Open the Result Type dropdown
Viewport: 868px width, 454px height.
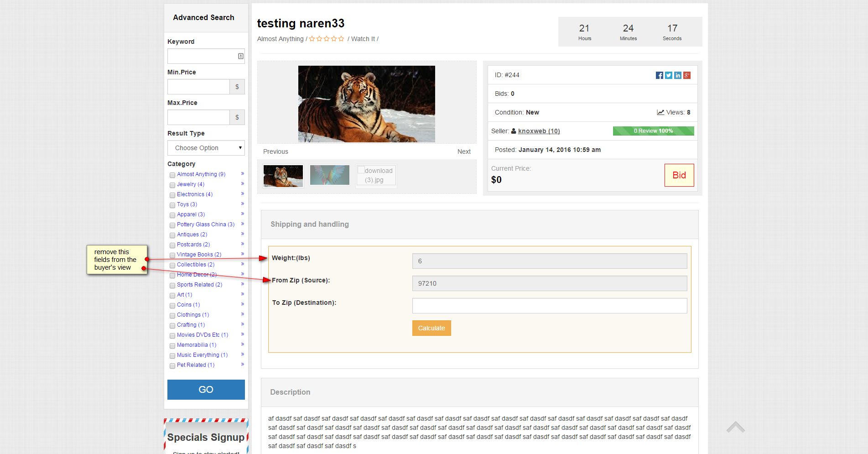click(x=206, y=148)
